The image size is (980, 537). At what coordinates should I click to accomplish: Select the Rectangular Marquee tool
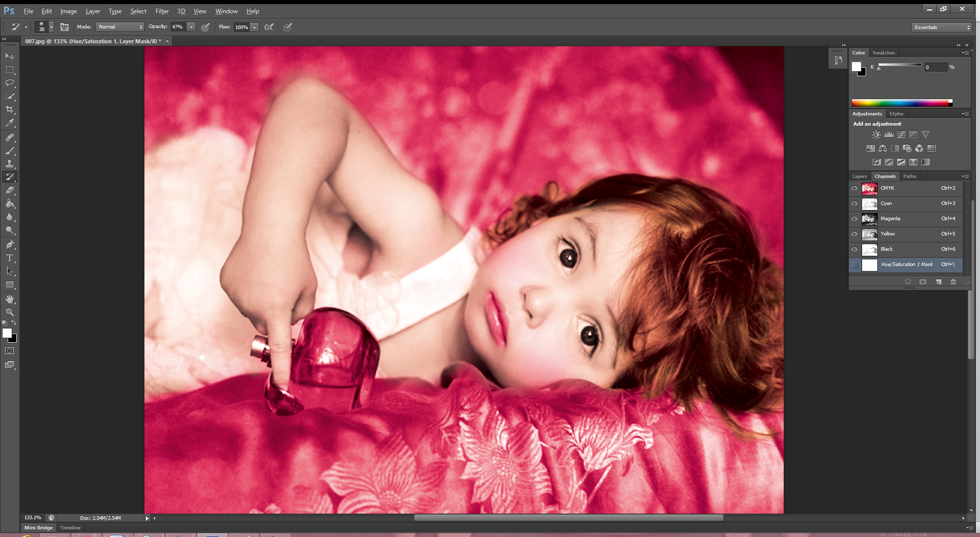[10, 70]
